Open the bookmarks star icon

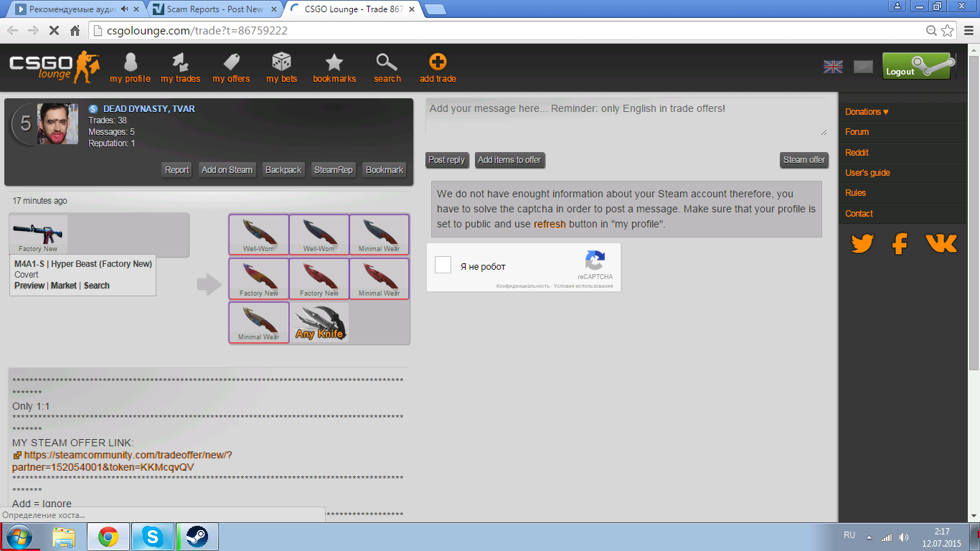[334, 62]
